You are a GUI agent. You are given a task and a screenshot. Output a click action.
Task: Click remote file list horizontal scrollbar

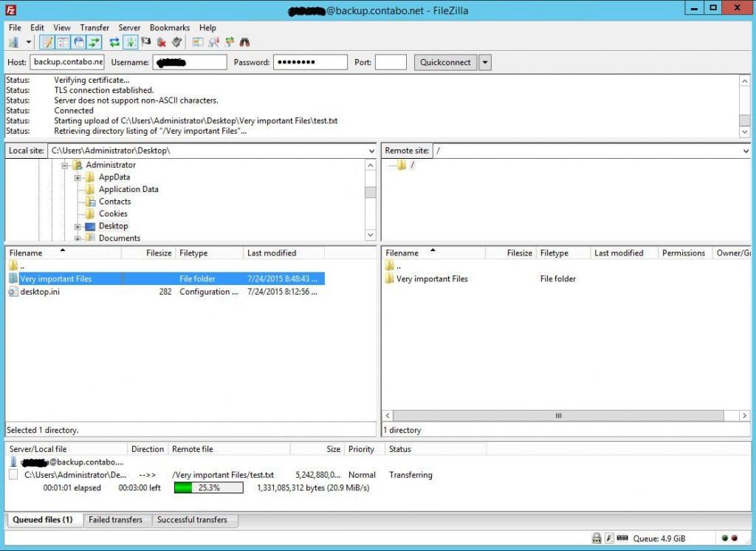pyautogui.click(x=558, y=415)
